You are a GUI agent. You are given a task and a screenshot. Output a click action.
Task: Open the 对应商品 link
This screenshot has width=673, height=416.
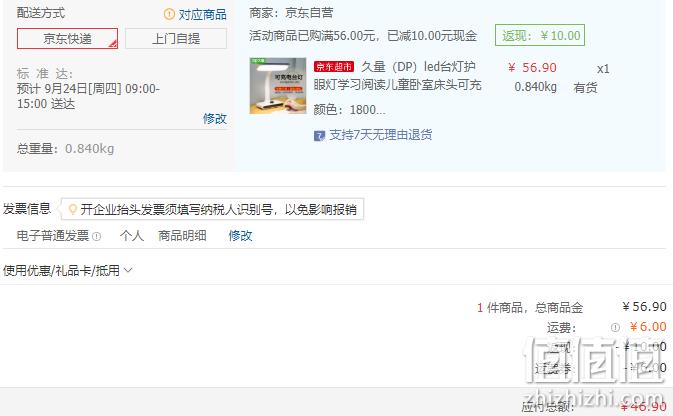click(x=203, y=15)
